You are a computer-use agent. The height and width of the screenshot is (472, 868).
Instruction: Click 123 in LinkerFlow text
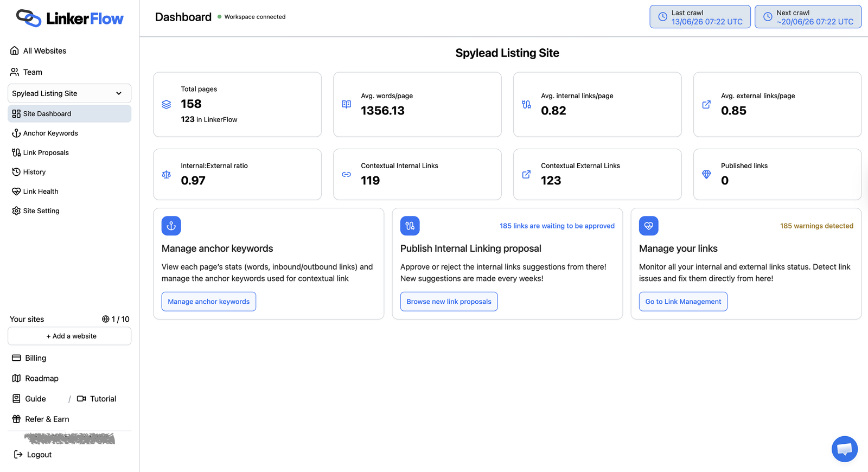point(209,119)
